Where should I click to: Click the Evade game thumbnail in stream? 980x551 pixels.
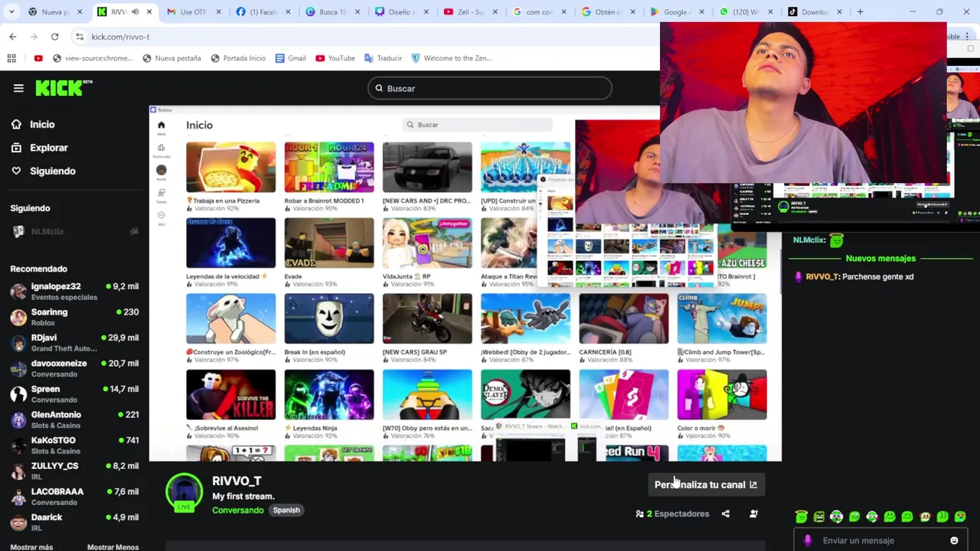329,243
